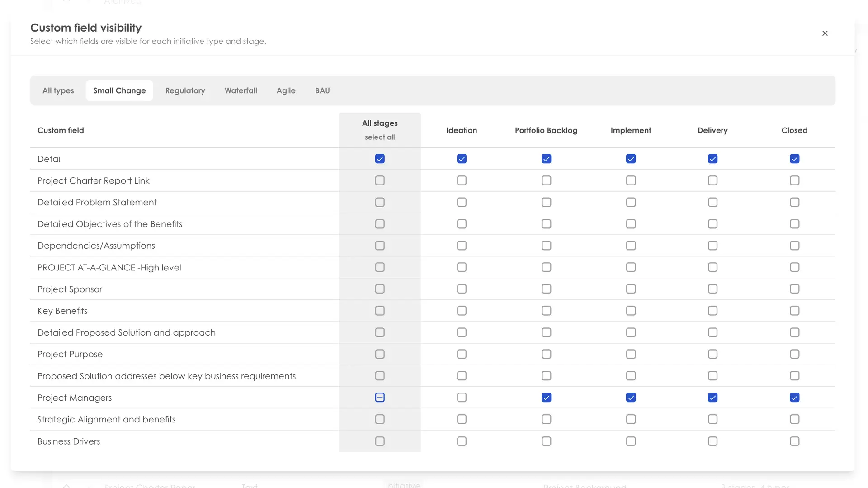Check Detailed Objectives of the Benefits for Portfolio Backlog
This screenshot has height=488, width=868.
[547, 224]
